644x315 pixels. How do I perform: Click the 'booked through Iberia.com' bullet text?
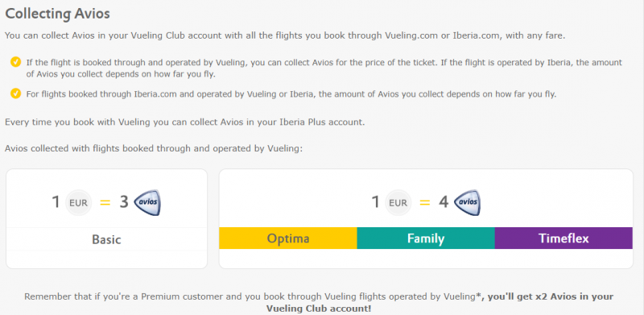point(291,94)
